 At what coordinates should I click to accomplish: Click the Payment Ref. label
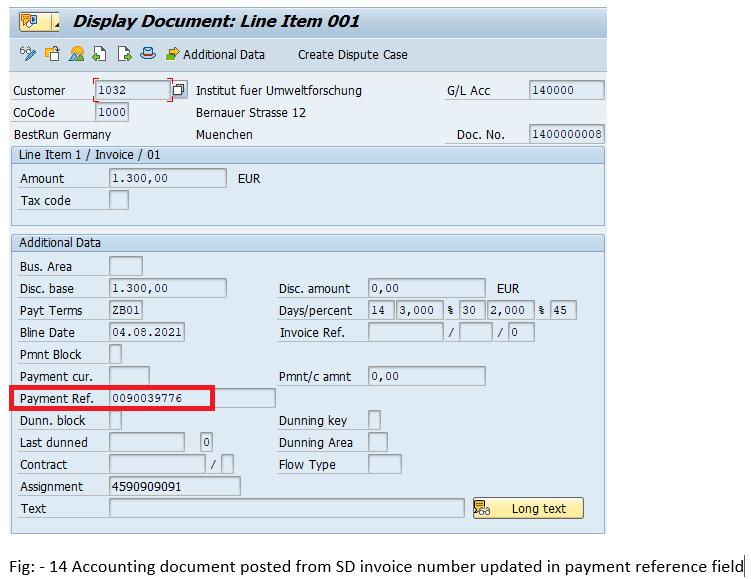57,398
